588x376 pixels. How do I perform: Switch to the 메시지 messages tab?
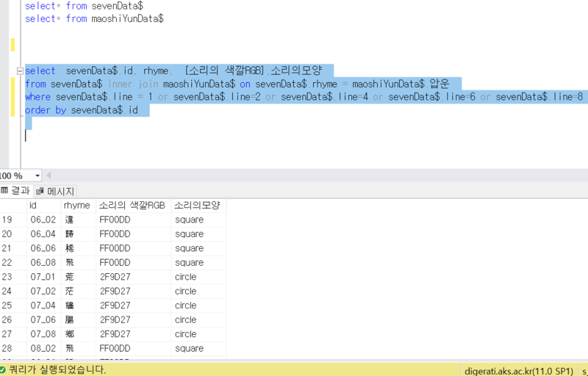pos(56,192)
